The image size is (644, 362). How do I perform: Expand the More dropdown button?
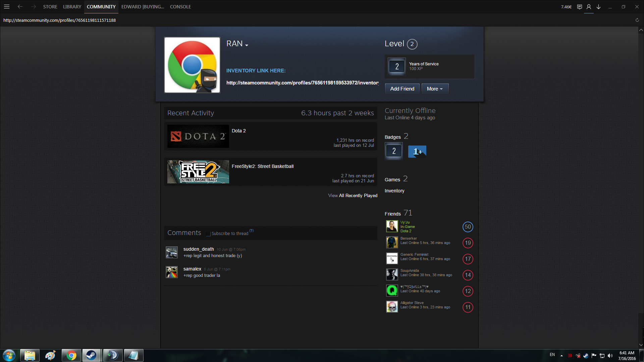coord(435,89)
